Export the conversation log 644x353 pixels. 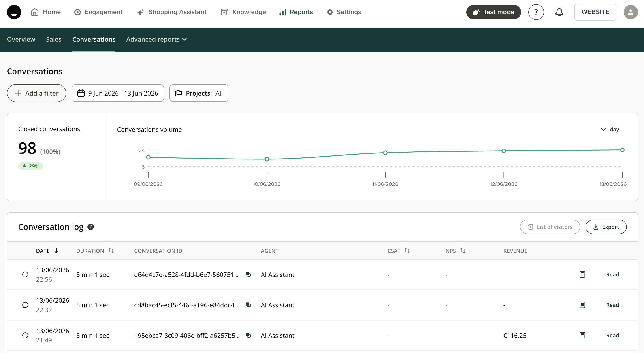coord(606,227)
